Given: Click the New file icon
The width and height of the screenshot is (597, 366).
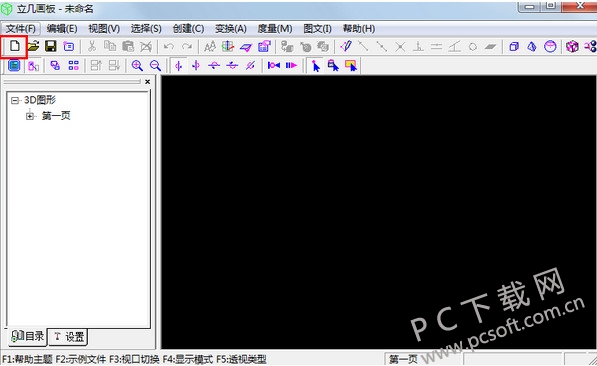Looking at the screenshot, I should tap(14, 46).
